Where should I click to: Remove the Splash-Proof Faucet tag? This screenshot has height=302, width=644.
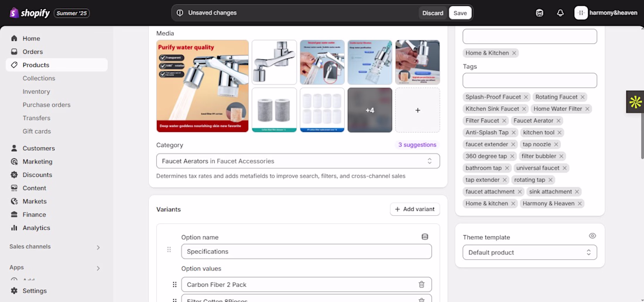click(526, 97)
